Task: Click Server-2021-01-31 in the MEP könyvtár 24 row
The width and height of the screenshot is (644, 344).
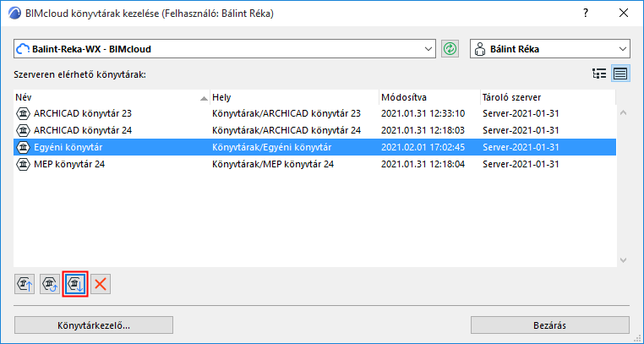Action: coord(521,164)
